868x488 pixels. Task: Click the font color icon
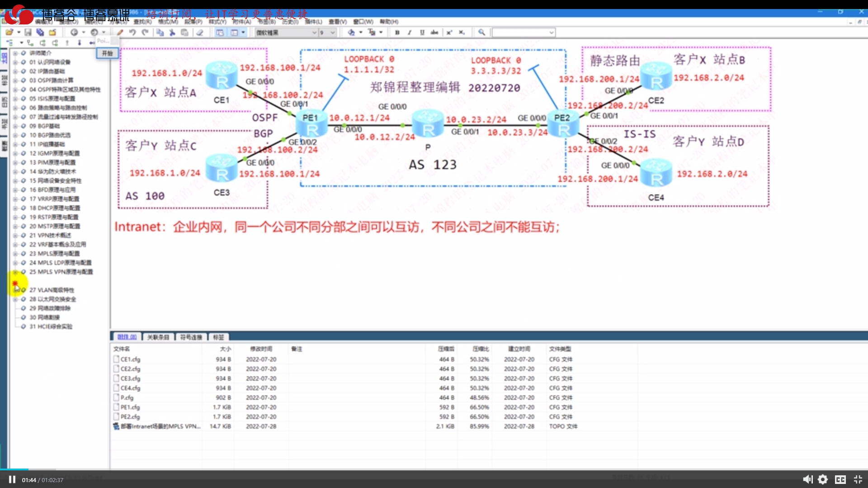pos(372,32)
